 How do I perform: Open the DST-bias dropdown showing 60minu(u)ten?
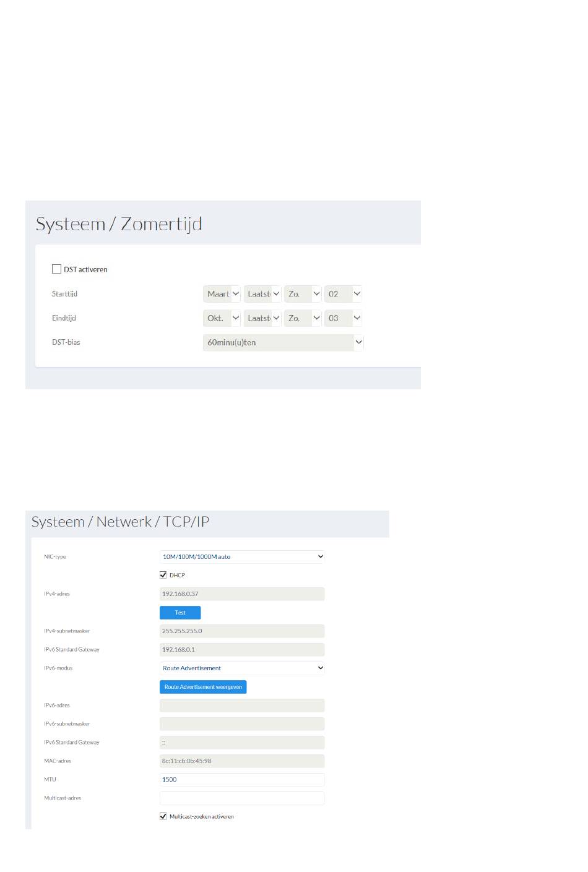(x=283, y=342)
